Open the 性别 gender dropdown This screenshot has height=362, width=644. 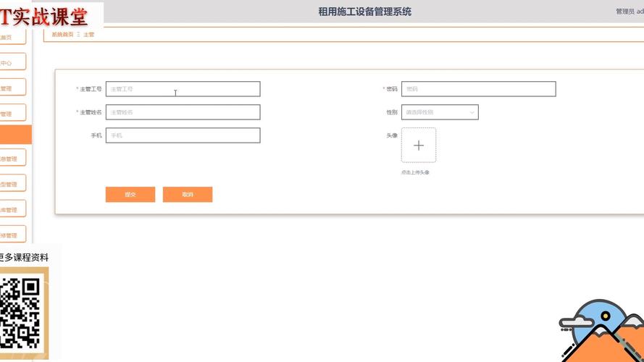440,112
